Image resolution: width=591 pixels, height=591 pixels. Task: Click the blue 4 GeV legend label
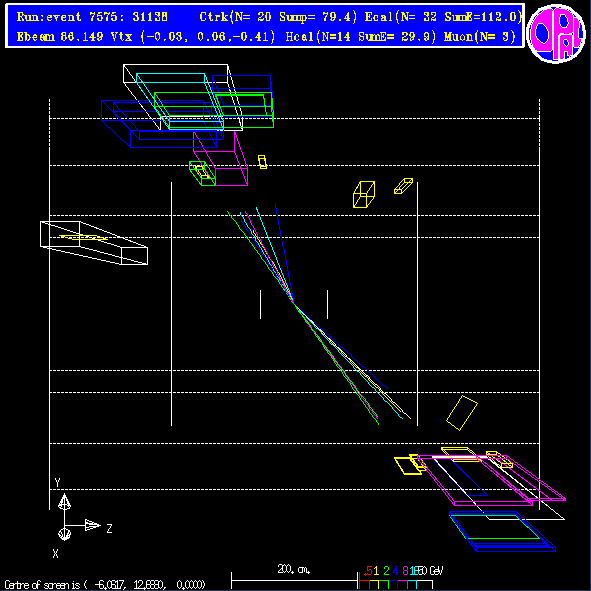coord(395,571)
